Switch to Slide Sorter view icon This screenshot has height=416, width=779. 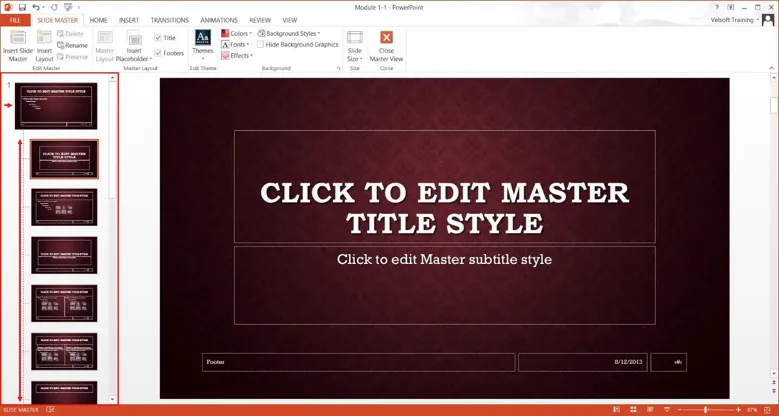(x=633, y=410)
